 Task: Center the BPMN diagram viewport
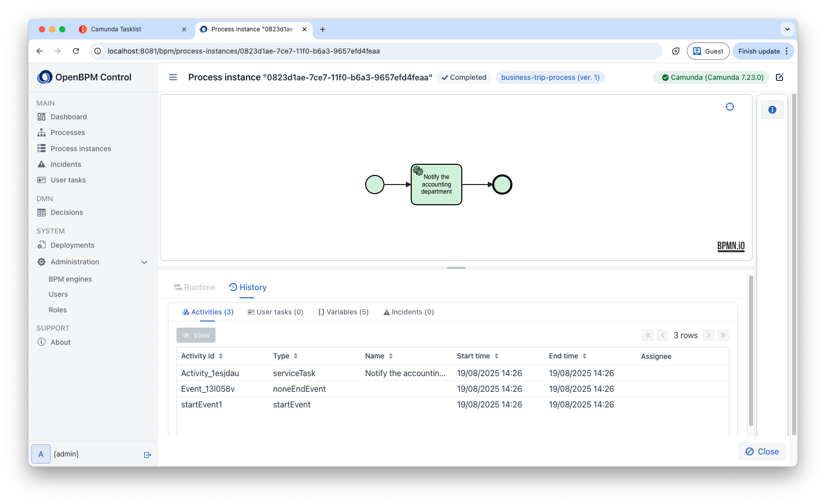pyautogui.click(x=730, y=107)
